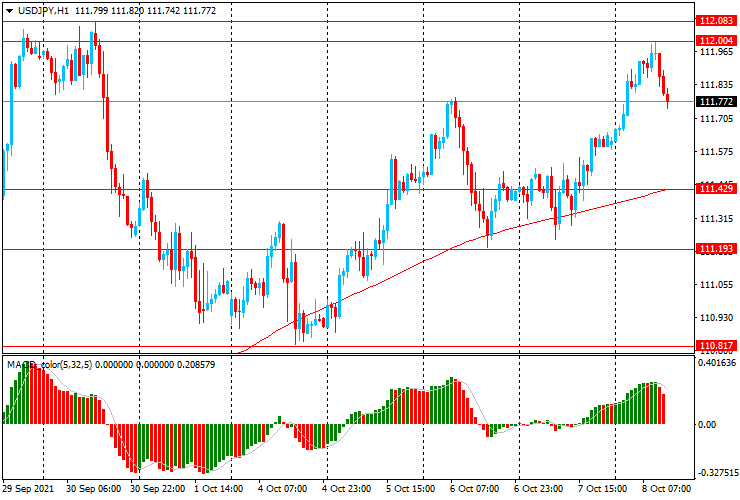Select the rising red moving average line
This screenshot has width=740, height=500.
[453, 246]
